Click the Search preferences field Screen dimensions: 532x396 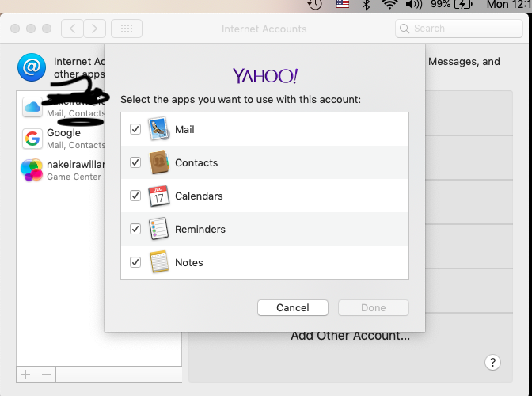pos(458,29)
